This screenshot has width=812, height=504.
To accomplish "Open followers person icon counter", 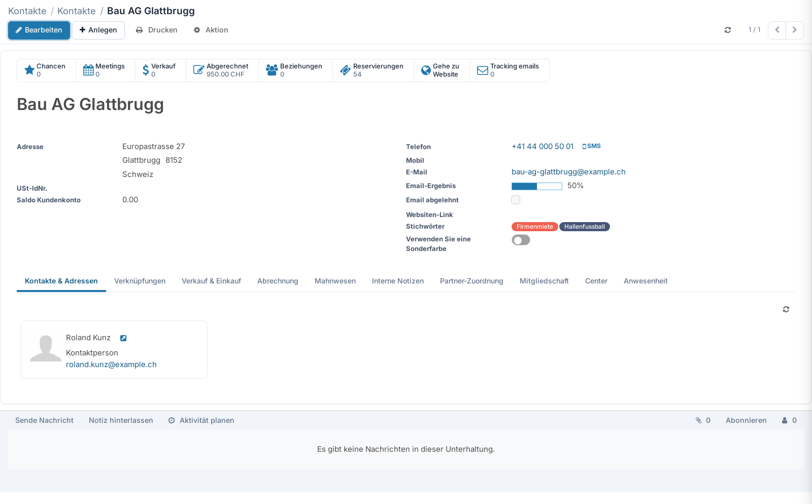I will (x=789, y=420).
